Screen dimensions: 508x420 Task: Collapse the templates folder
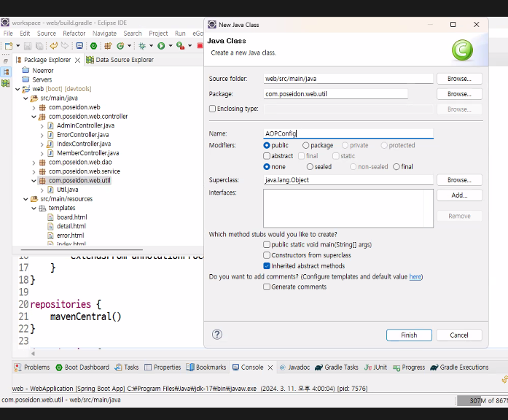34,208
